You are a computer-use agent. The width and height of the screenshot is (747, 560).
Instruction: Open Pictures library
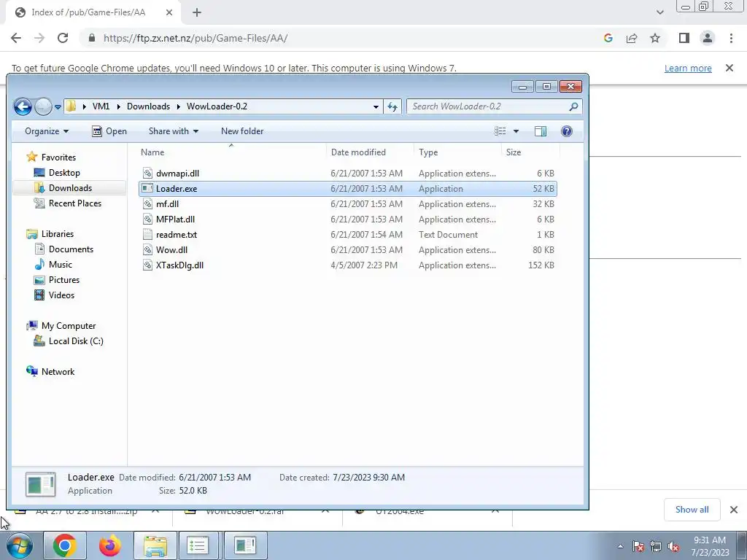coord(57,279)
